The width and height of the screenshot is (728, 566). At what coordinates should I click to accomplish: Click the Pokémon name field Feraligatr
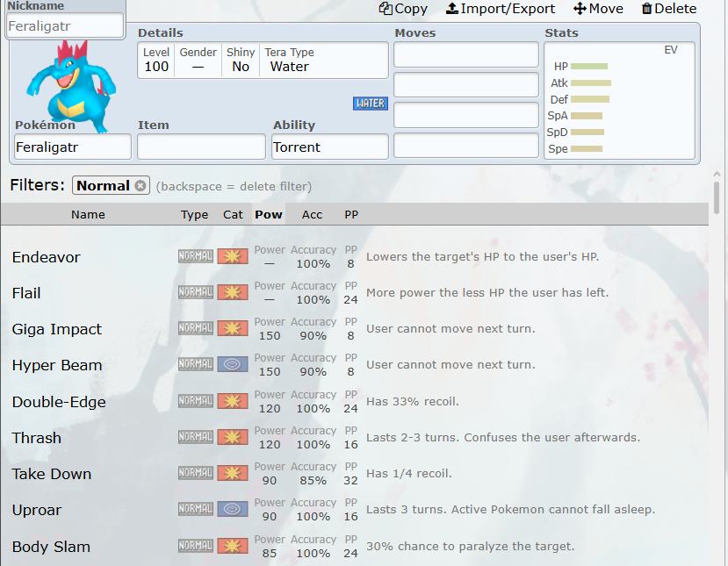(x=73, y=147)
